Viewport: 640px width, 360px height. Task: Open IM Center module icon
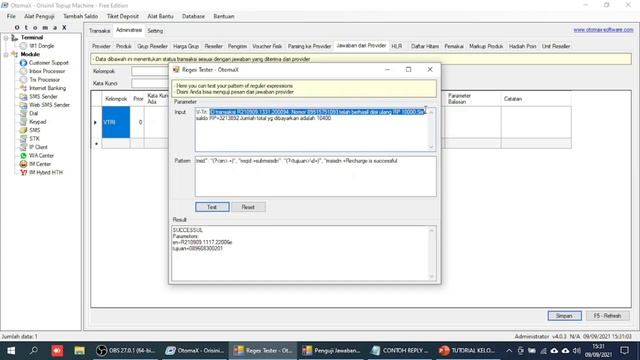23,164
